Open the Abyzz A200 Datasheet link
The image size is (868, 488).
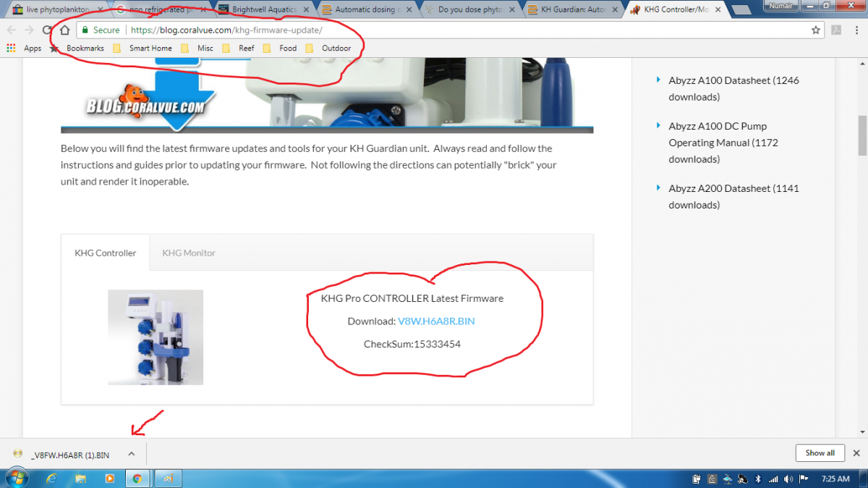tap(733, 196)
